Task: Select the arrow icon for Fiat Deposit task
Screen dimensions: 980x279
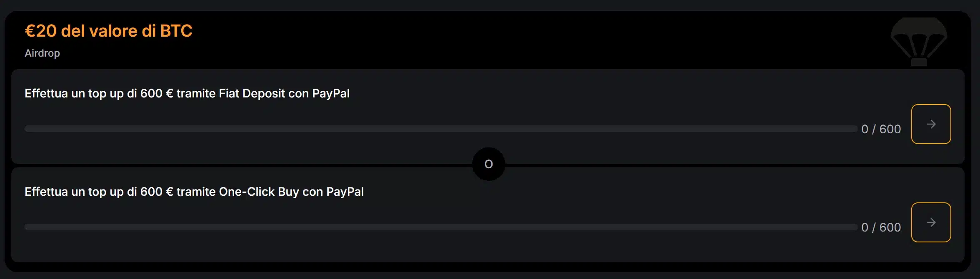Action: click(931, 124)
